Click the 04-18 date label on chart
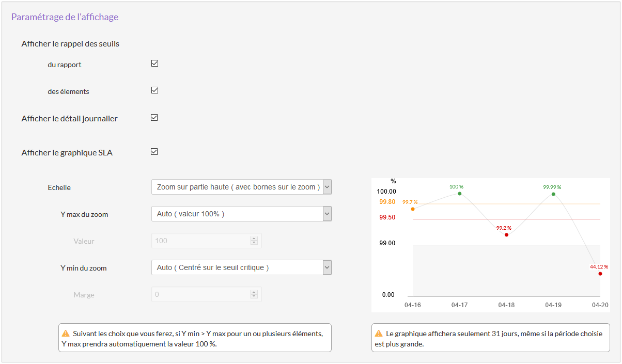Screen dimensions: 622x364 (506, 305)
